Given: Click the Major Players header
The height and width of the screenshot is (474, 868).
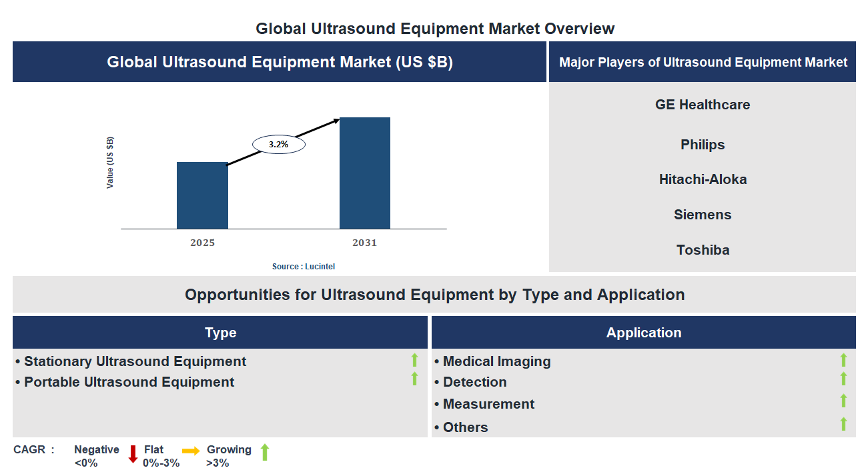Looking at the screenshot, I should pos(703,62).
